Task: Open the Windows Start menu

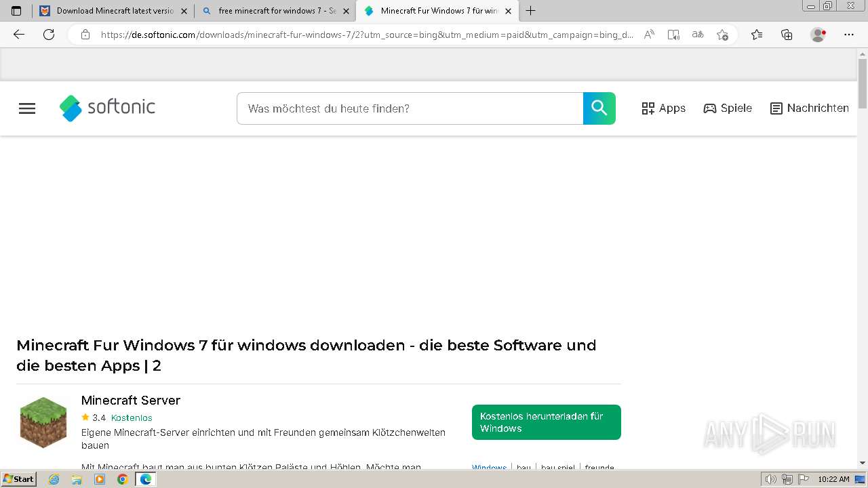Action: 18,479
